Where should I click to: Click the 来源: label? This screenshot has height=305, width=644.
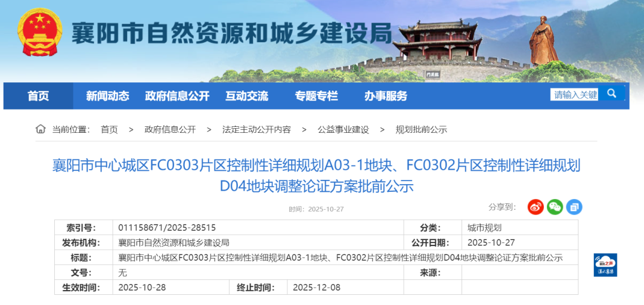tap(430, 273)
